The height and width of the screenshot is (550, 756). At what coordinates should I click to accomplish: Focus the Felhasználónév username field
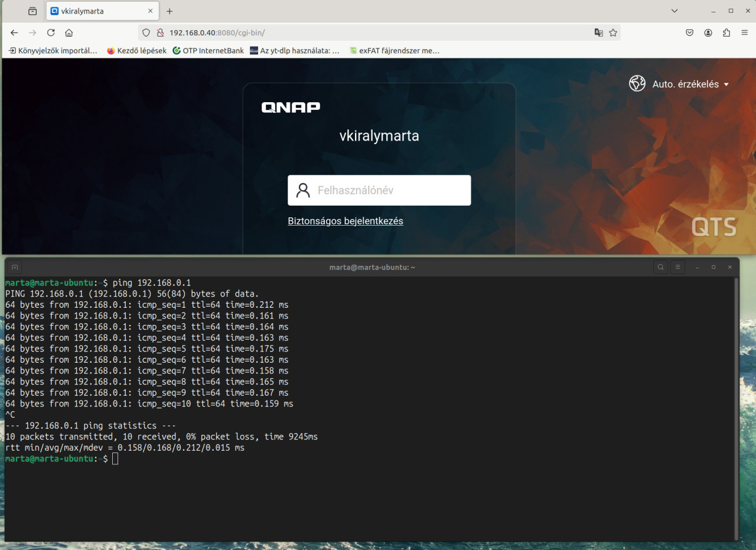(x=379, y=190)
